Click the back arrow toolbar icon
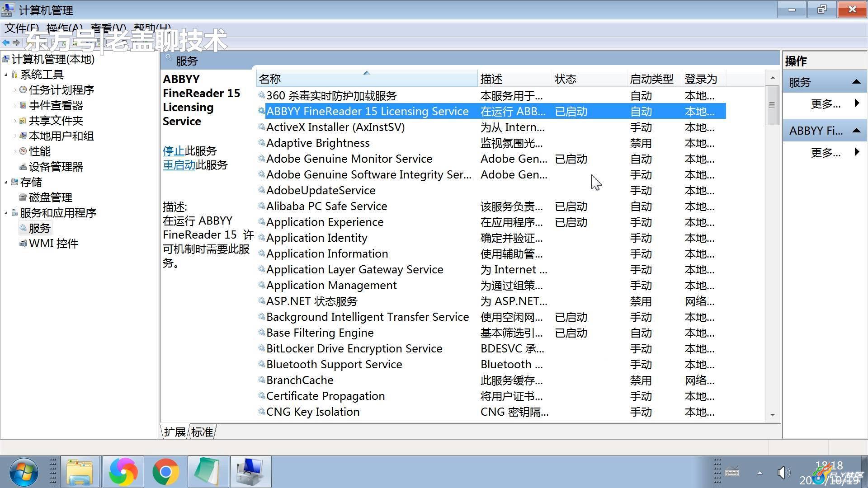 (6, 42)
